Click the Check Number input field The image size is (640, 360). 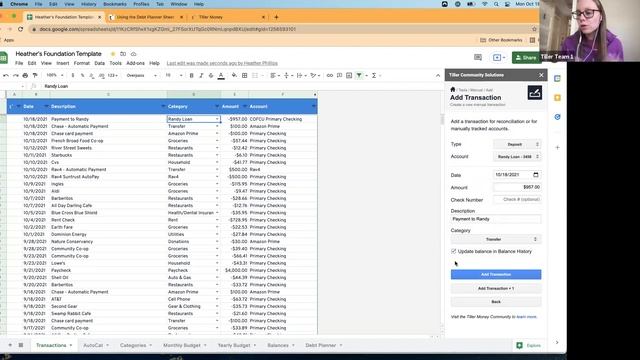click(517, 200)
